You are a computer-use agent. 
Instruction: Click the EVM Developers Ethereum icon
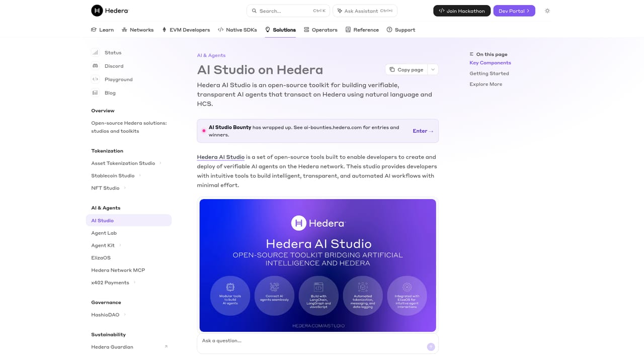(x=164, y=30)
